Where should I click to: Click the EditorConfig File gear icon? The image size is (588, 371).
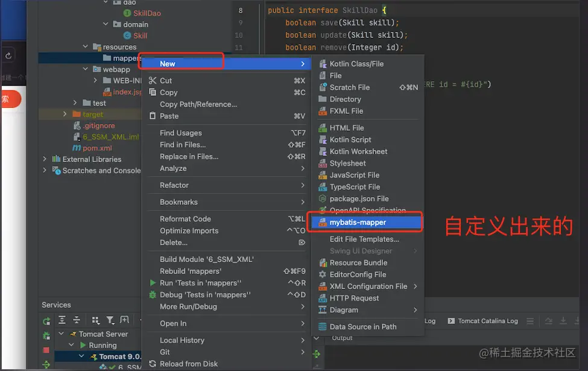323,275
